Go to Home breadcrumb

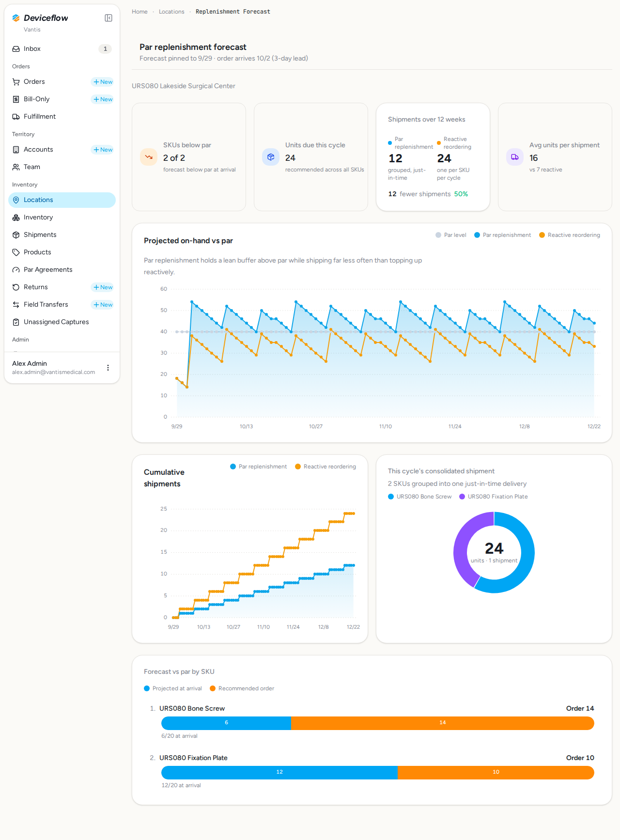[139, 12]
